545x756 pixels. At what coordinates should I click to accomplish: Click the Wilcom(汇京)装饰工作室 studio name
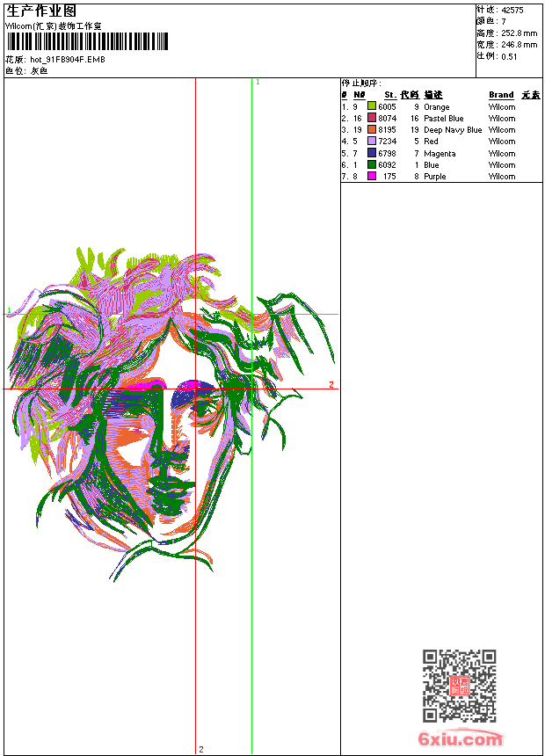coord(54,26)
